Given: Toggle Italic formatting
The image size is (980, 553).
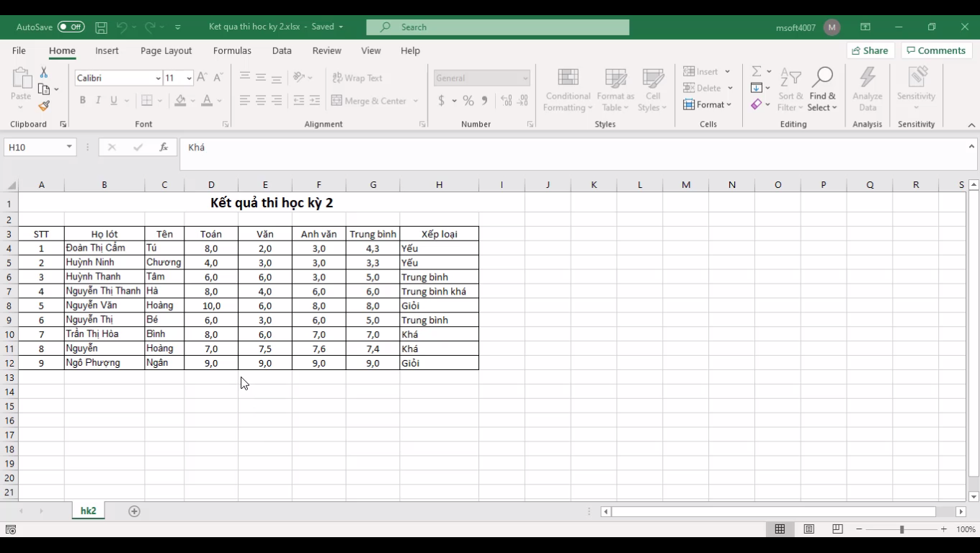Looking at the screenshot, I should tap(98, 100).
